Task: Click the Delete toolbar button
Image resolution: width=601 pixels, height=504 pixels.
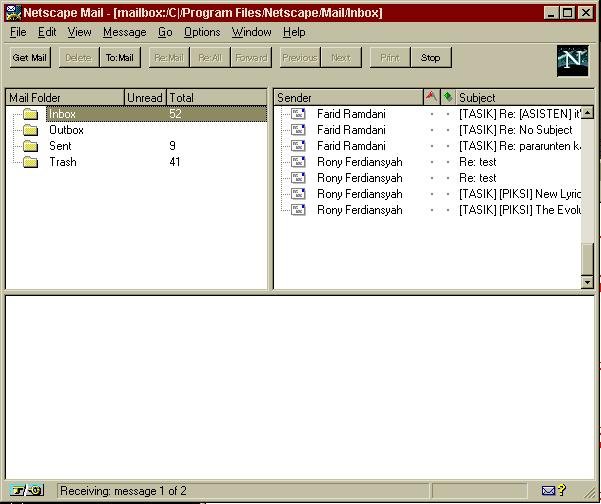Action: [x=79, y=57]
